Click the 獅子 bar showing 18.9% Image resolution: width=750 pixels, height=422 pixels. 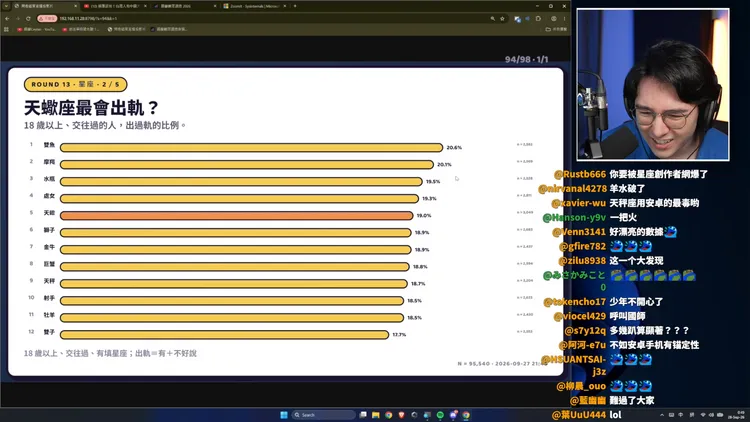click(x=235, y=233)
